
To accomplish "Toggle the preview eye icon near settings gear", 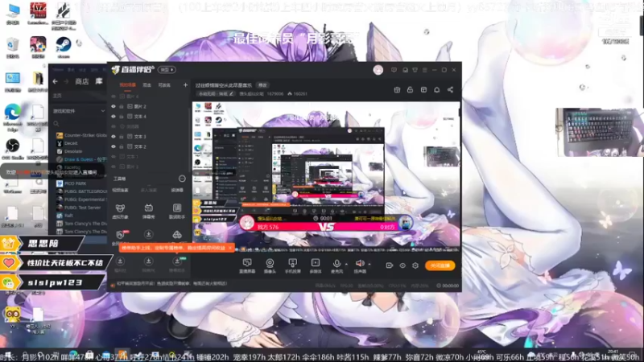I will tap(402, 265).
